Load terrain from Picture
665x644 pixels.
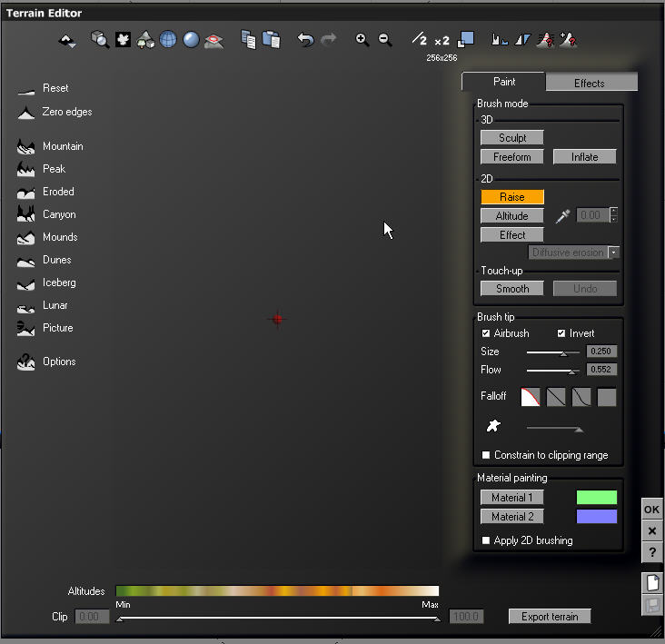point(45,329)
